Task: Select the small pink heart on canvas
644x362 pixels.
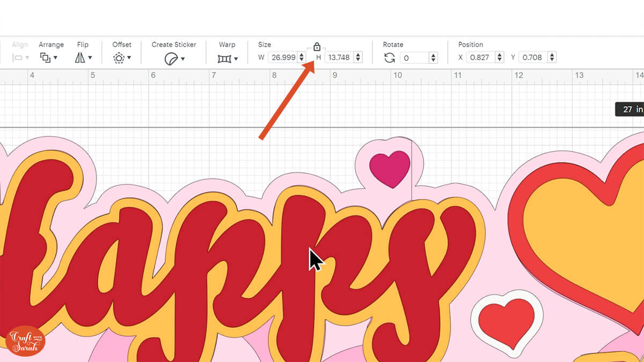Action: (x=390, y=168)
